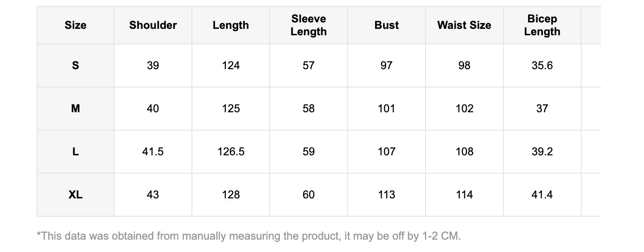Select the 126.5 length value

[231, 152]
